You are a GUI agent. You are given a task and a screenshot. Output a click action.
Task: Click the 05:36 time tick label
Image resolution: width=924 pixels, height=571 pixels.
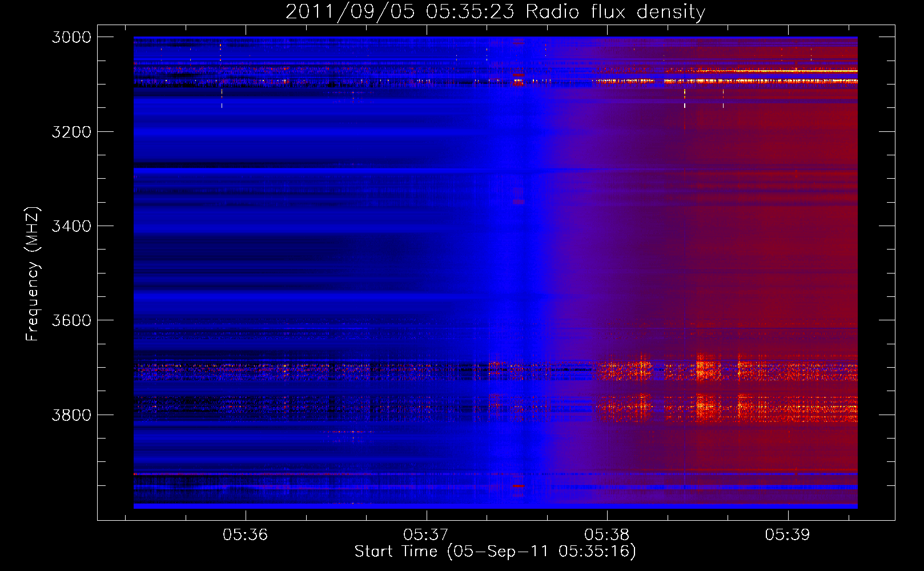(x=245, y=534)
